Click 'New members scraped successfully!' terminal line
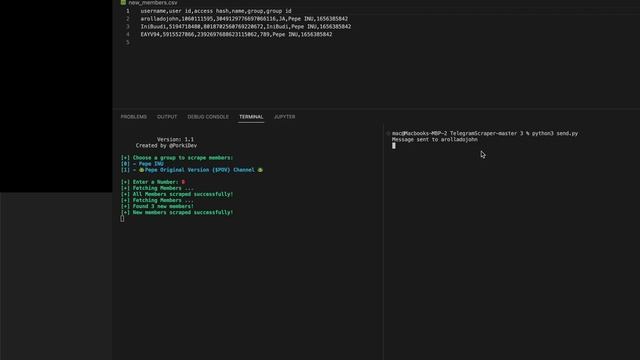Screen dimensions: 640x360 pyautogui.click(x=177, y=212)
